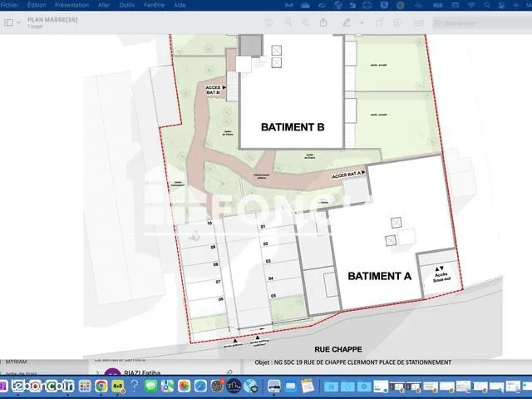This screenshot has height=399, width=532.
Task: Click the rotate page icon
Action: pyautogui.click(x=379, y=22)
